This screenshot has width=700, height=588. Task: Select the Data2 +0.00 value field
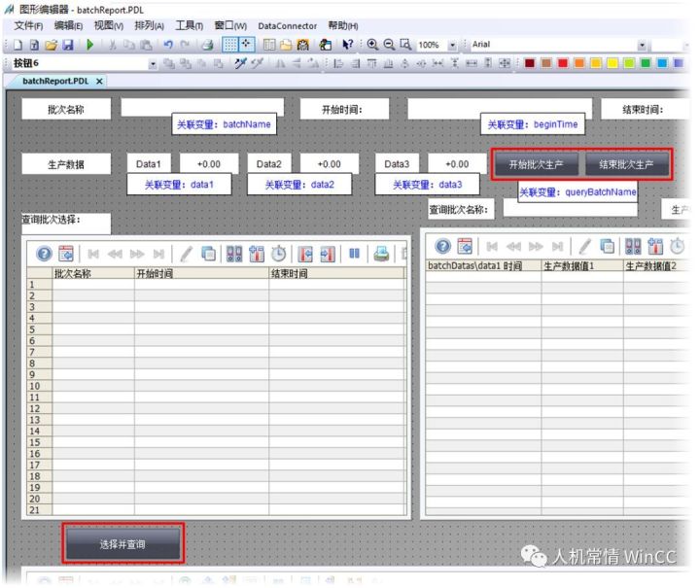[329, 163]
